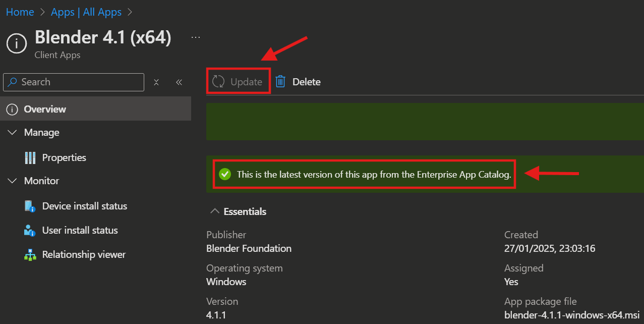Viewport: 644px width, 324px height.
Task: Click the blender-4.1.1-windows-x64.msi file name
Action: pos(572,315)
